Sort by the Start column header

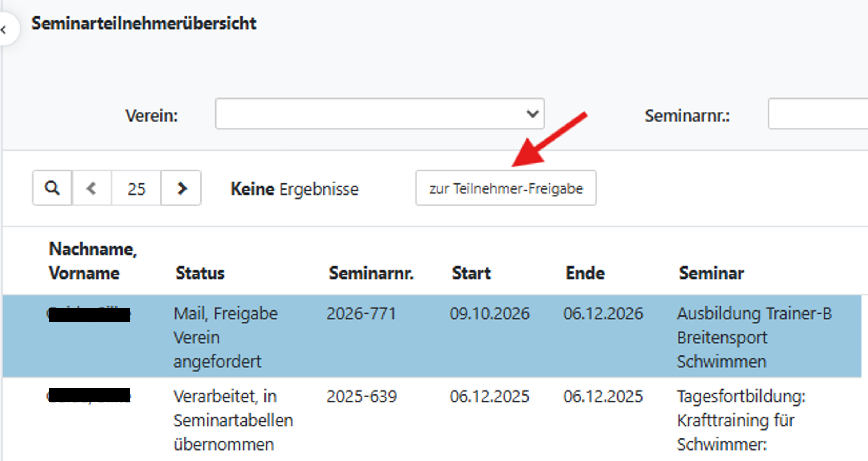click(x=471, y=273)
